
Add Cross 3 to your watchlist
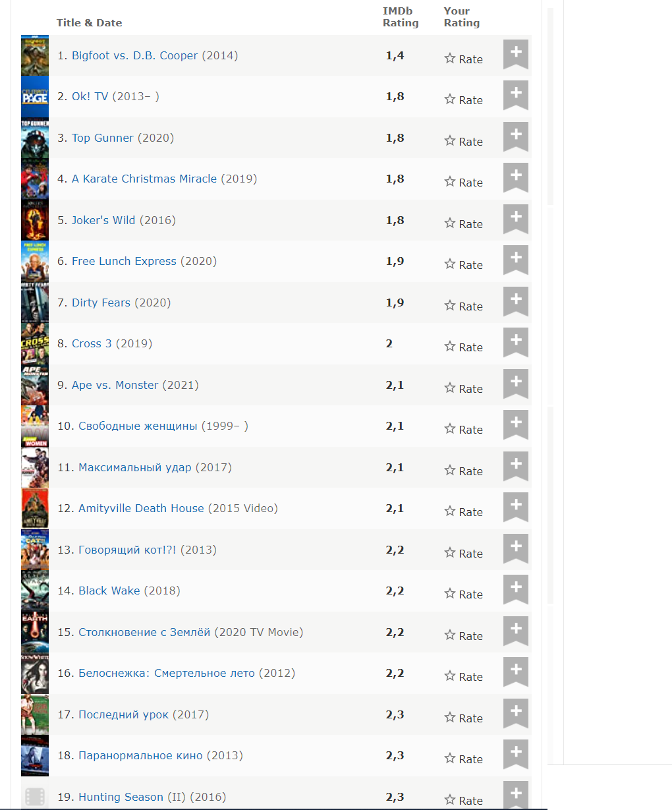(x=516, y=341)
